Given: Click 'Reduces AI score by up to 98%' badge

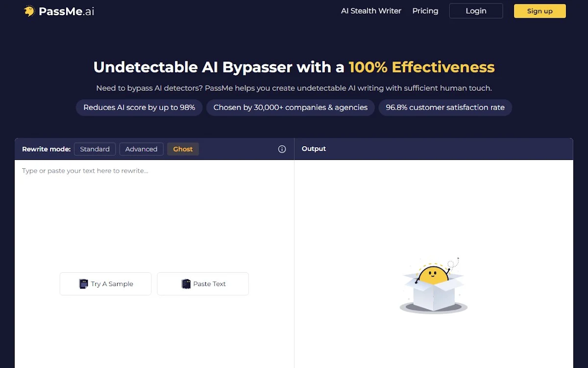Looking at the screenshot, I should 139,107.
